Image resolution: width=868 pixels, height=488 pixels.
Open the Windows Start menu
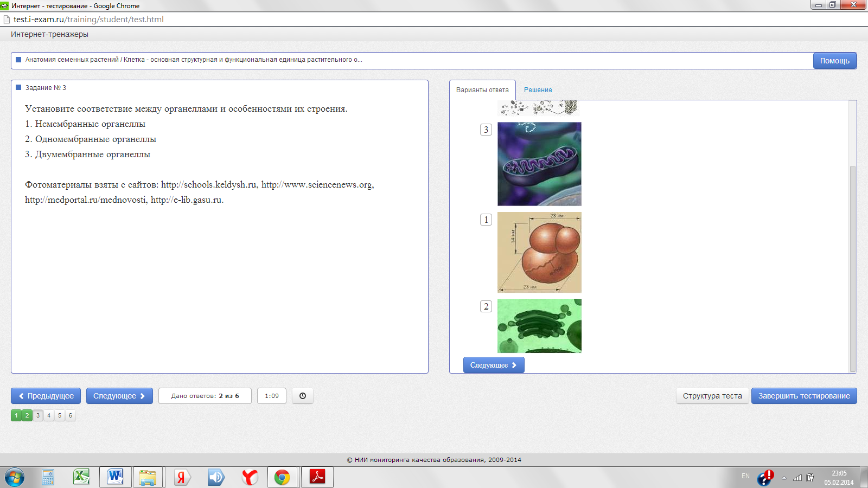tap(15, 477)
